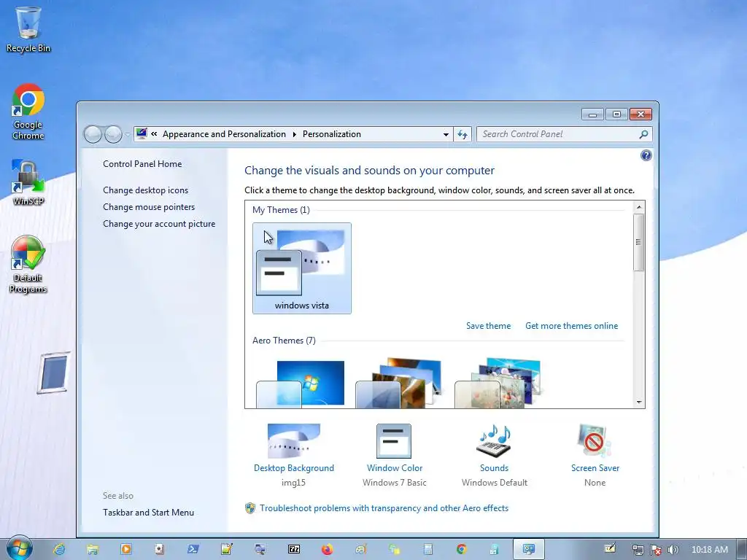
Task: Select the windows vista theme
Action: [302, 268]
